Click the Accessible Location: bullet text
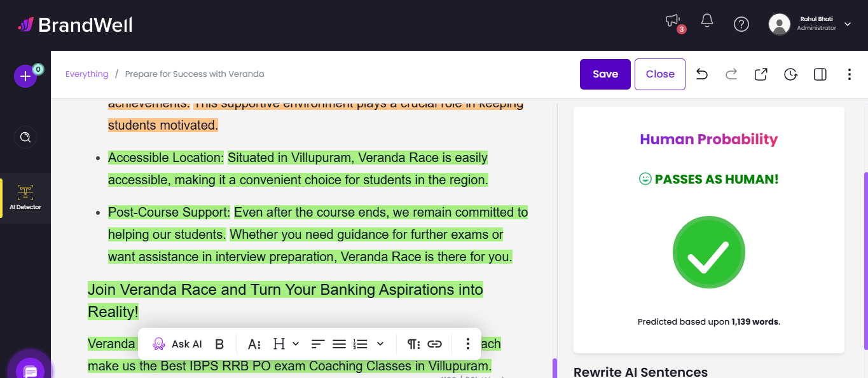Screen dimensions: 868x378 [166, 158]
